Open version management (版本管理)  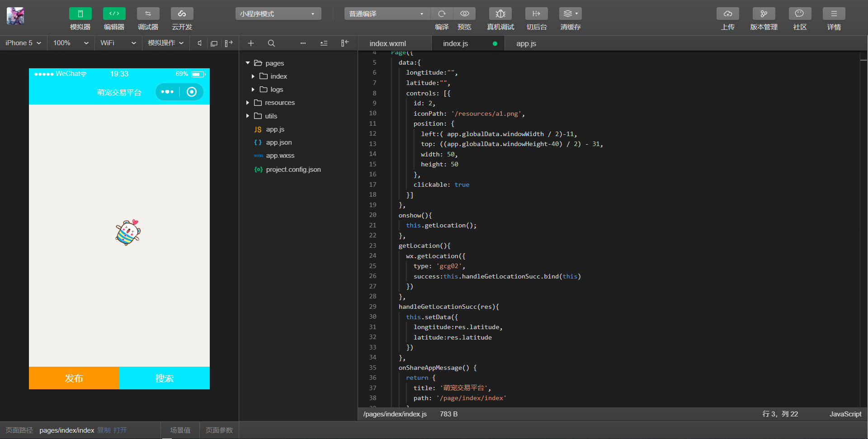(764, 14)
